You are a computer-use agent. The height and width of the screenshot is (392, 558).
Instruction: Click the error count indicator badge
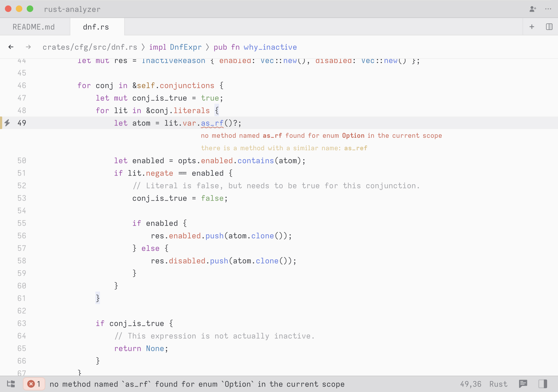[x=34, y=384]
